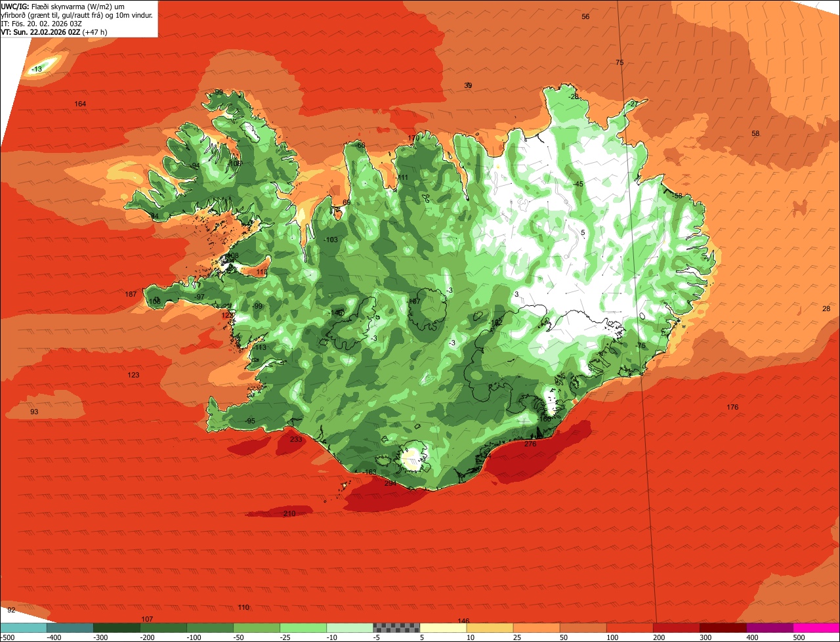Click the '-13' value on the map

pyautogui.click(x=36, y=69)
